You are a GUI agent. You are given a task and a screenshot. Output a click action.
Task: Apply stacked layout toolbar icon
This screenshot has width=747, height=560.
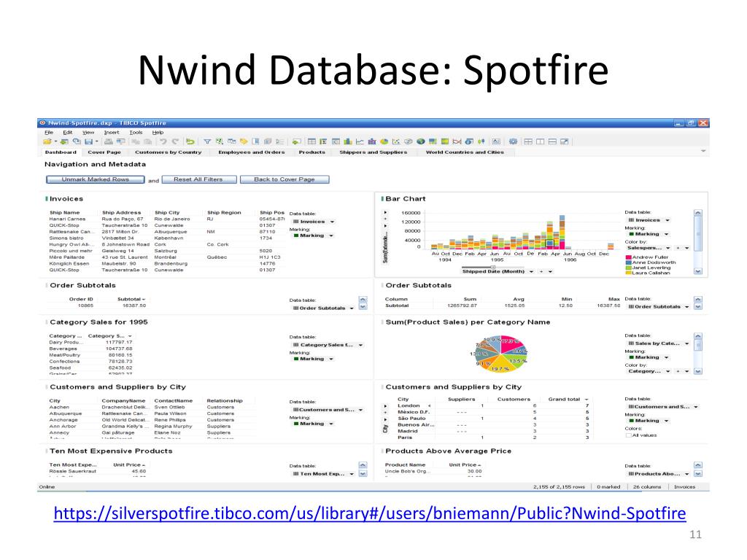click(x=553, y=141)
